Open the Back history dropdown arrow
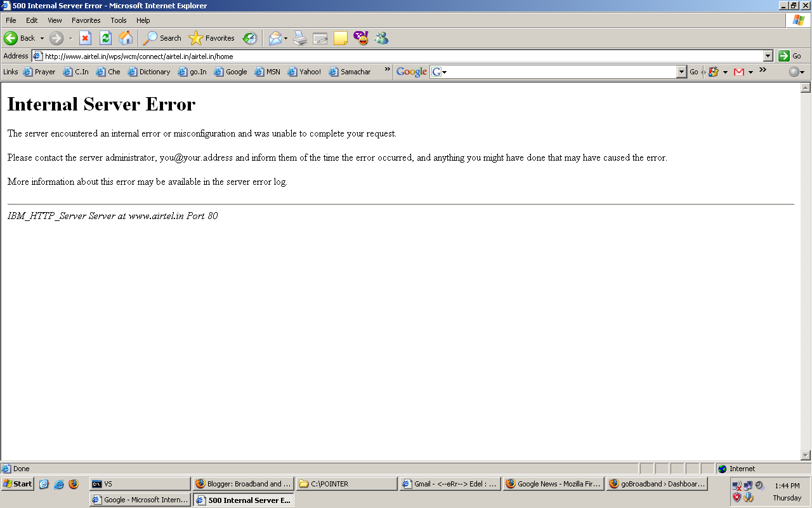Image resolution: width=812 pixels, height=508 pixels. tap(43, 38)
